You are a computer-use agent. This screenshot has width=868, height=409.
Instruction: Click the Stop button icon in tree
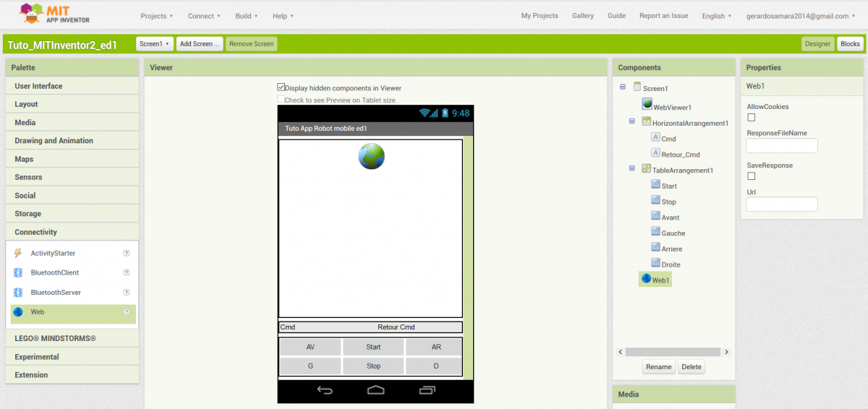(x=655, y=200)
